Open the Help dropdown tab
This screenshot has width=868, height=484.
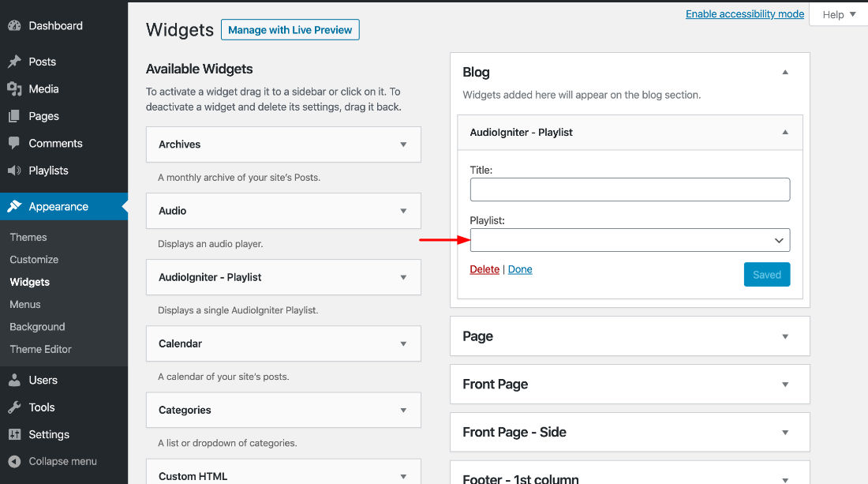point(839,14)
